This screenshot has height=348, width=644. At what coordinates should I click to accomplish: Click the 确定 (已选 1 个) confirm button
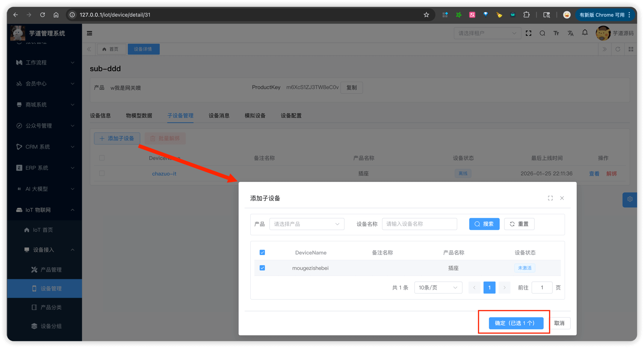pos(516,323)
